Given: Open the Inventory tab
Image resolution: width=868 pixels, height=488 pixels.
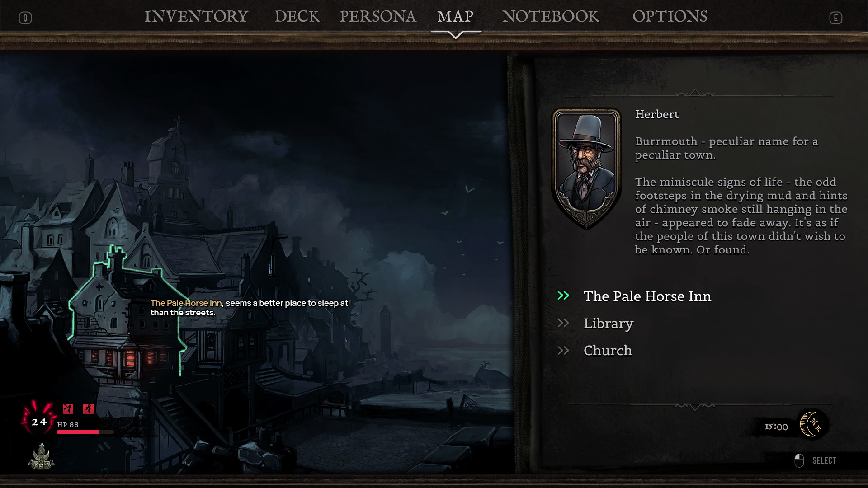Looking at the screenshot, I should click(x=196, y=16).
